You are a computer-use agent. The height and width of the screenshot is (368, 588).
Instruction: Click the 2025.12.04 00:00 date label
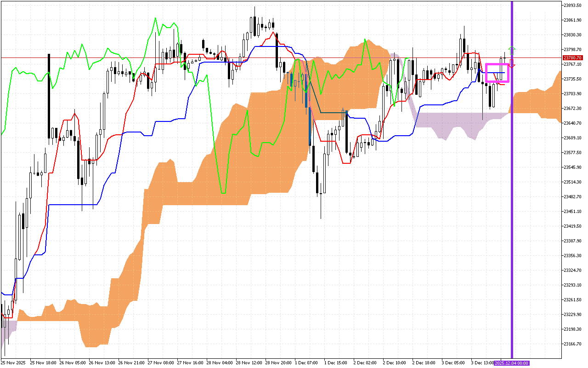(512, 363)
